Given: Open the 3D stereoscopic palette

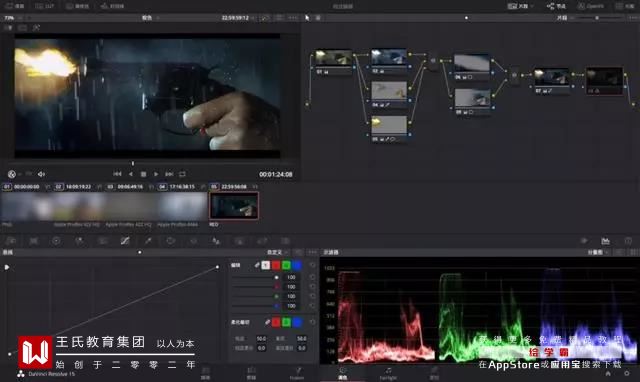Looking at the screenshot, I should pos(285,241).
